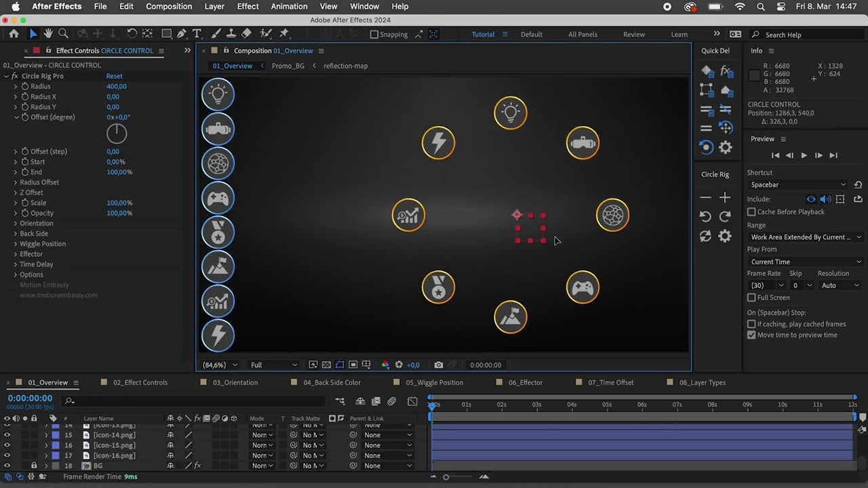The image size is (868, 488).
Task: Select the Pen tool in toolbar
Action: (x=182, y=34)
